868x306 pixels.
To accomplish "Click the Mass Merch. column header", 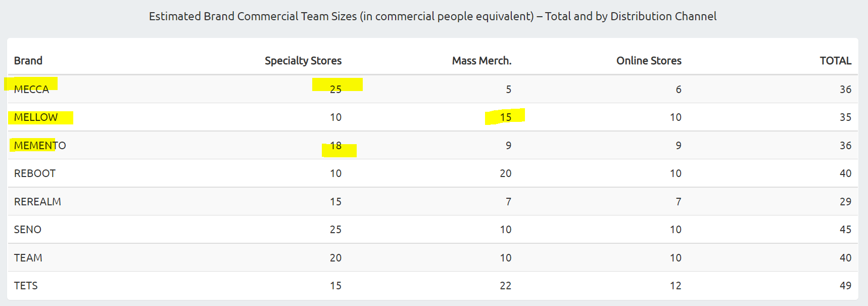I will point(481,61).
